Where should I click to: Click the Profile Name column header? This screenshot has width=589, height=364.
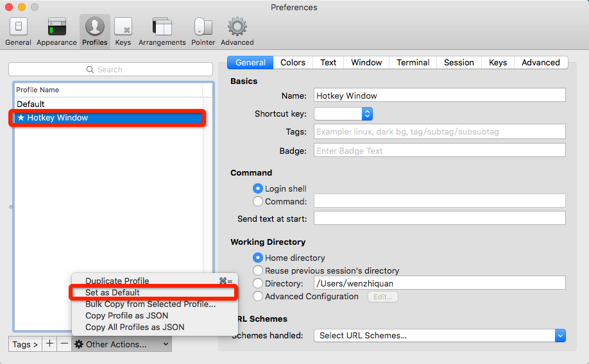pos(108,90)
